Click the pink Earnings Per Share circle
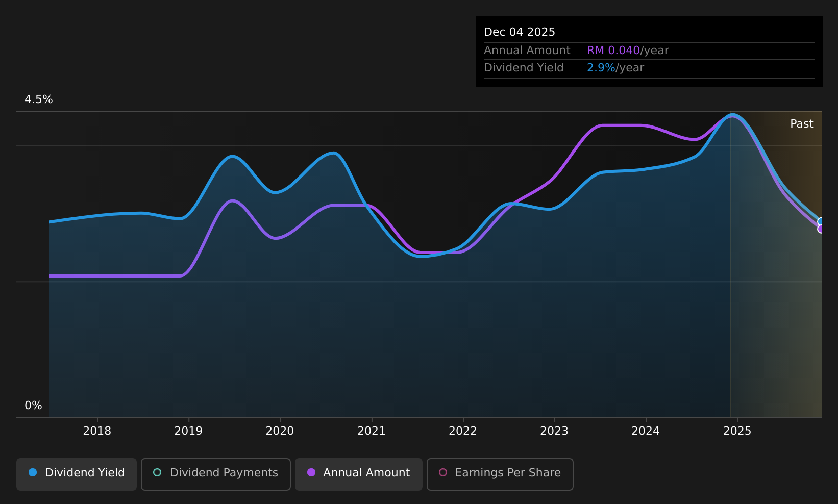This screenshot has height=504, width=838. [443, 472]
